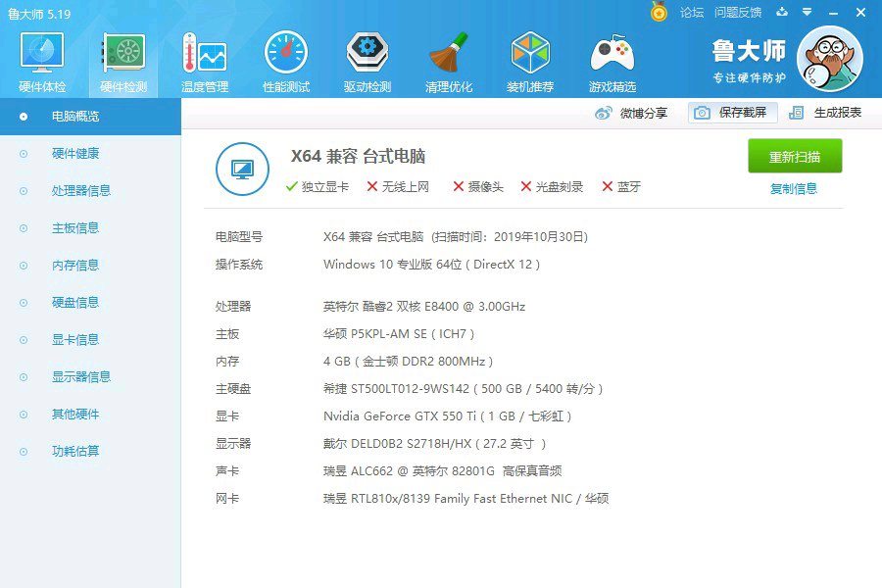
Task: Click 复制信息 link
Action: pos(794,189)
